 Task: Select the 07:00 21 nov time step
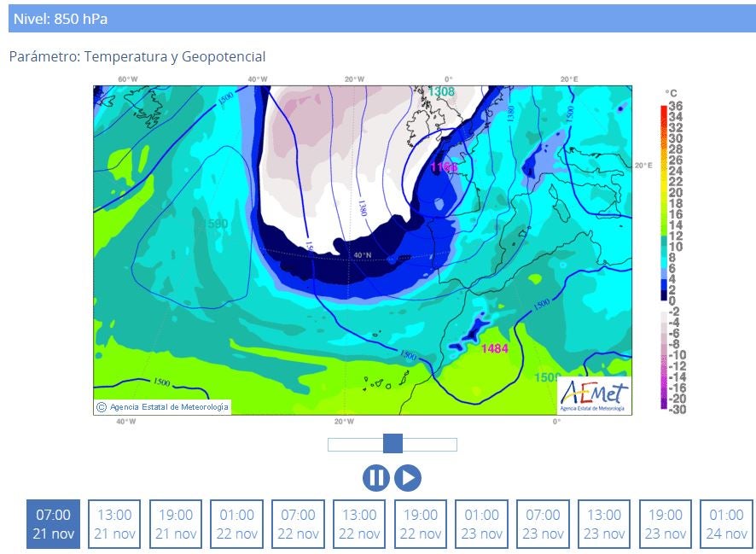(53, 524)
